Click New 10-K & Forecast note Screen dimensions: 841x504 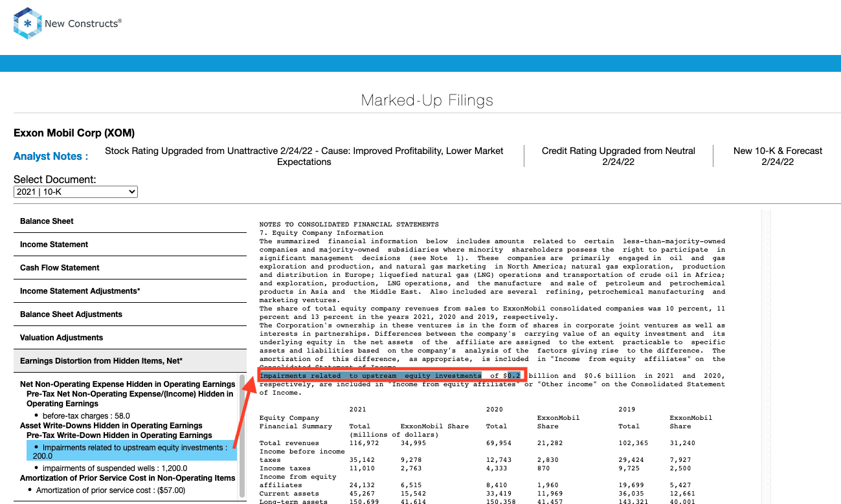778,156
